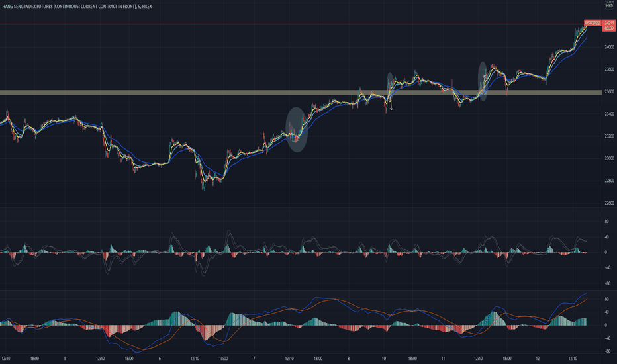Click the 23600 price scale label
The image size is (617, 364).
point(609,92)
